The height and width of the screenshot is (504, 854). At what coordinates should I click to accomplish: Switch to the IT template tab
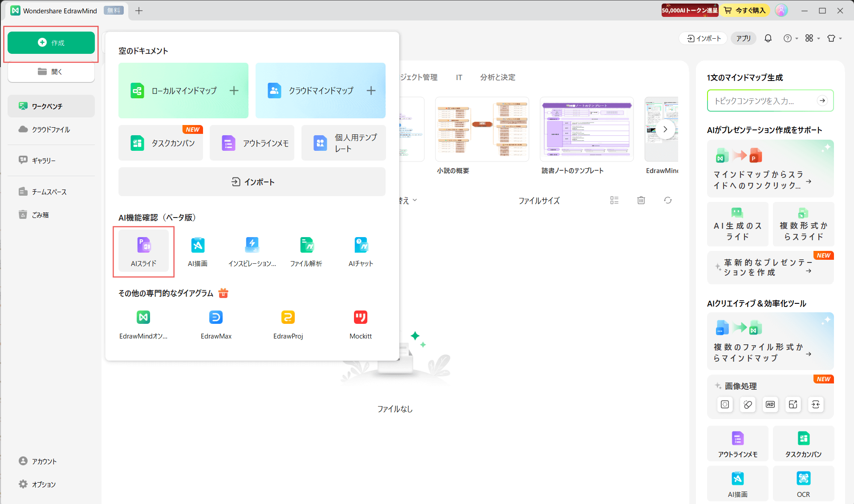click(x=459, y=77)
